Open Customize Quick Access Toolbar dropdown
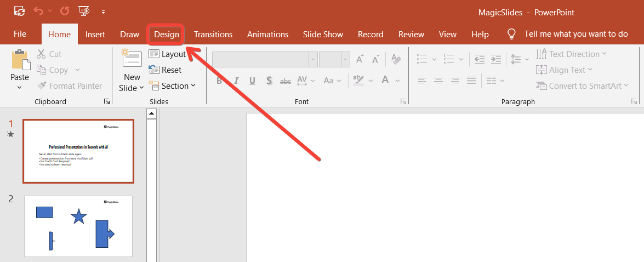 (x=104, y=12)
